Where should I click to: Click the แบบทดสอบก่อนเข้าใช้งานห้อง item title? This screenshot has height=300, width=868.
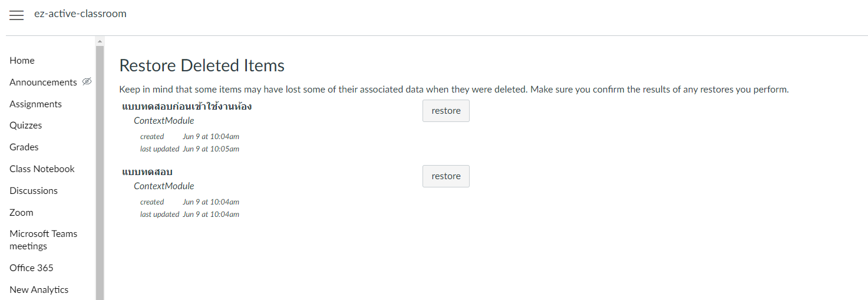(x=187, y=107)
